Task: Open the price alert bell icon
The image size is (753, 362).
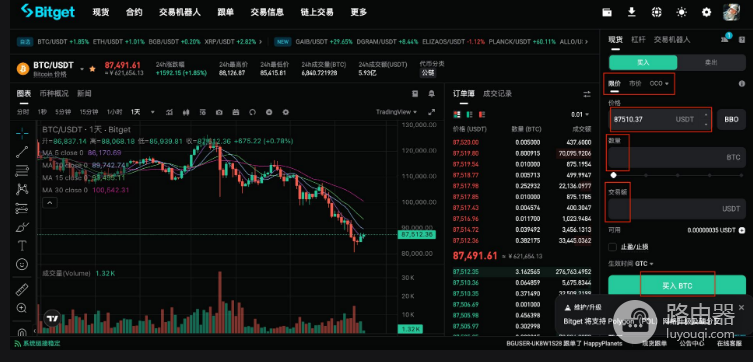Action: click(x=432, y=93)
